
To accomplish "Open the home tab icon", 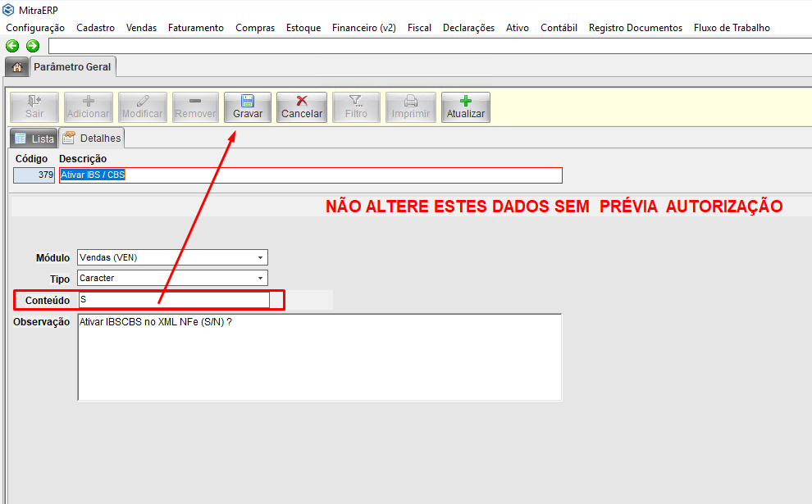I will 16,66.
